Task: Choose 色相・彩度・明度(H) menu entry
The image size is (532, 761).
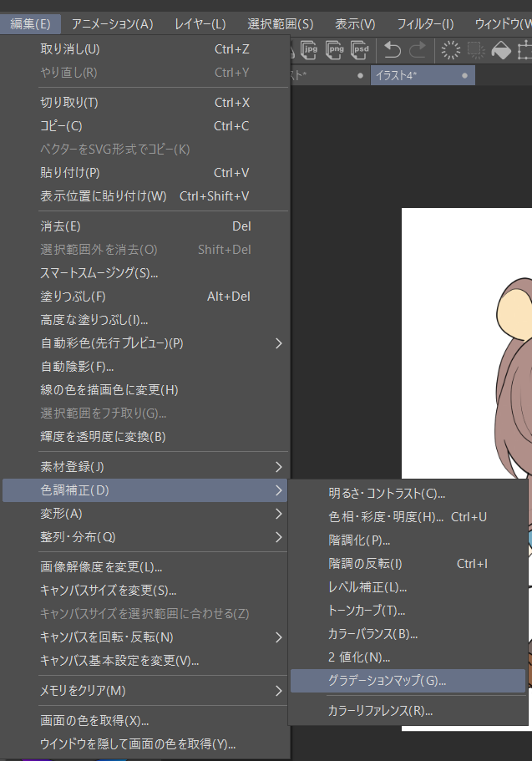Action: click(x=408, y=517)
